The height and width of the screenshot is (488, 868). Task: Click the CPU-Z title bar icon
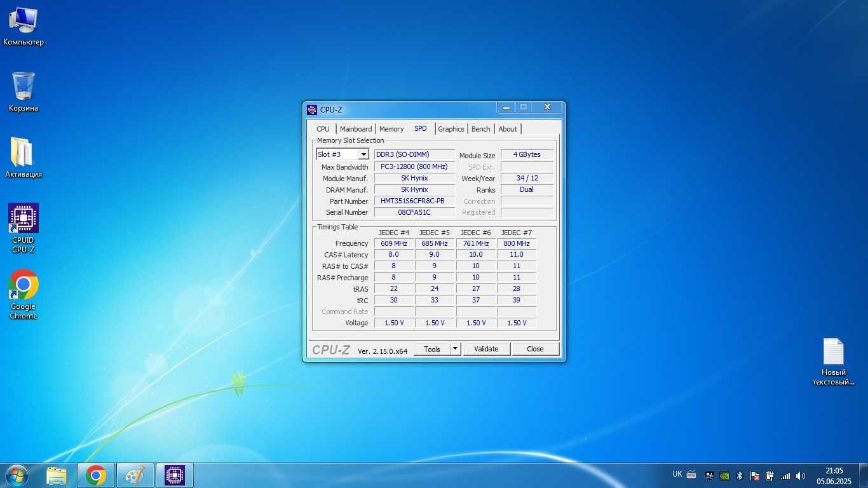(x=312, y=109)
